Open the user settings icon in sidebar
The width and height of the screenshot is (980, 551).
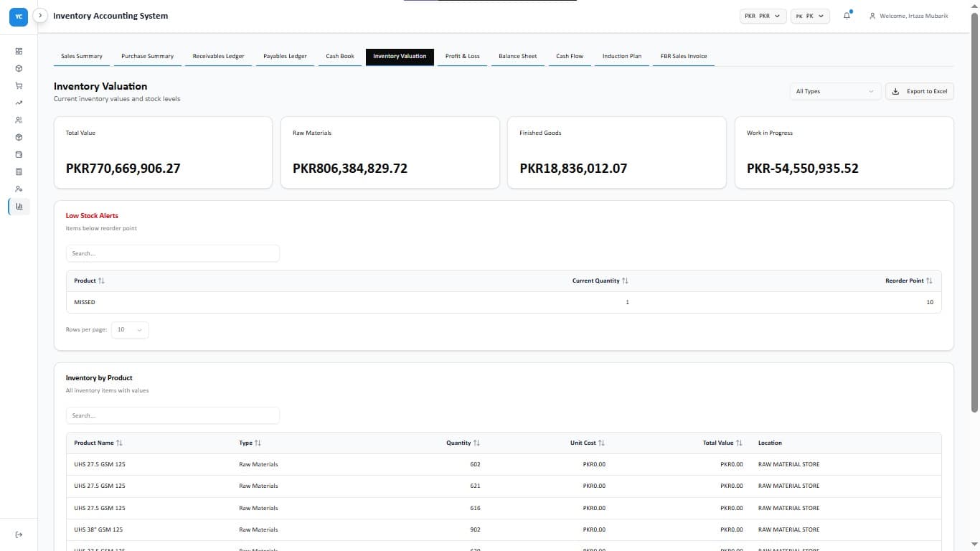pos(19,189)
